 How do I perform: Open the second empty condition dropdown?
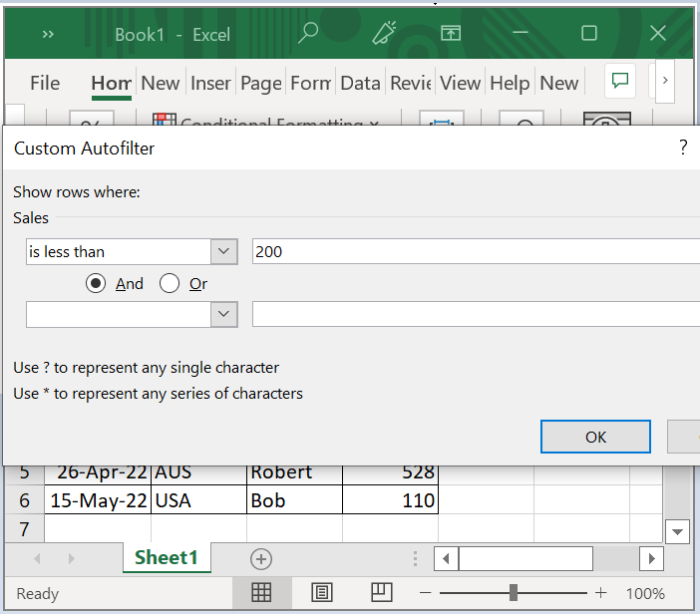point(224,314)
